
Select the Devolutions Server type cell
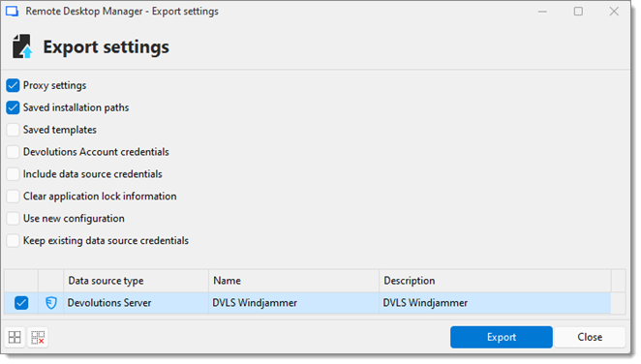(136, 303)
